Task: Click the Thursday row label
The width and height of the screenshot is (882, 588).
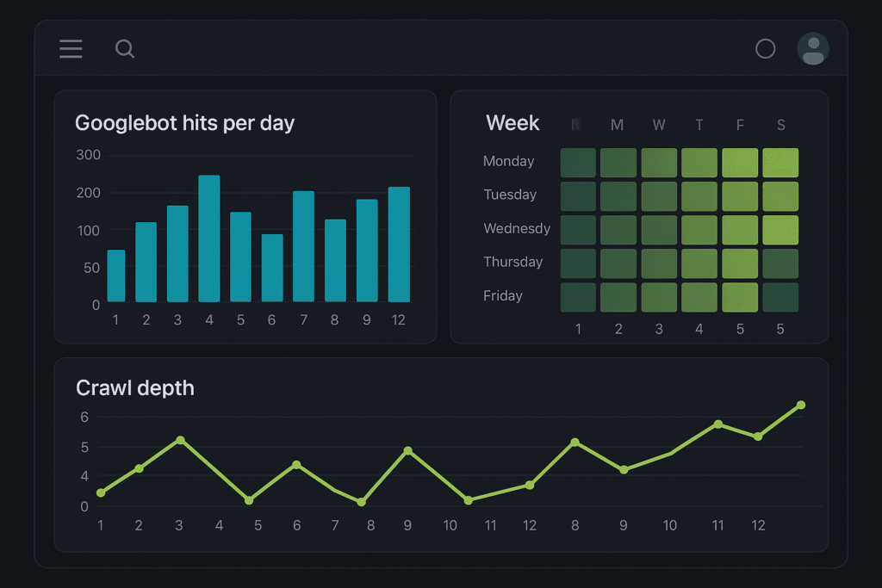Action: click(x=512, y=262)
